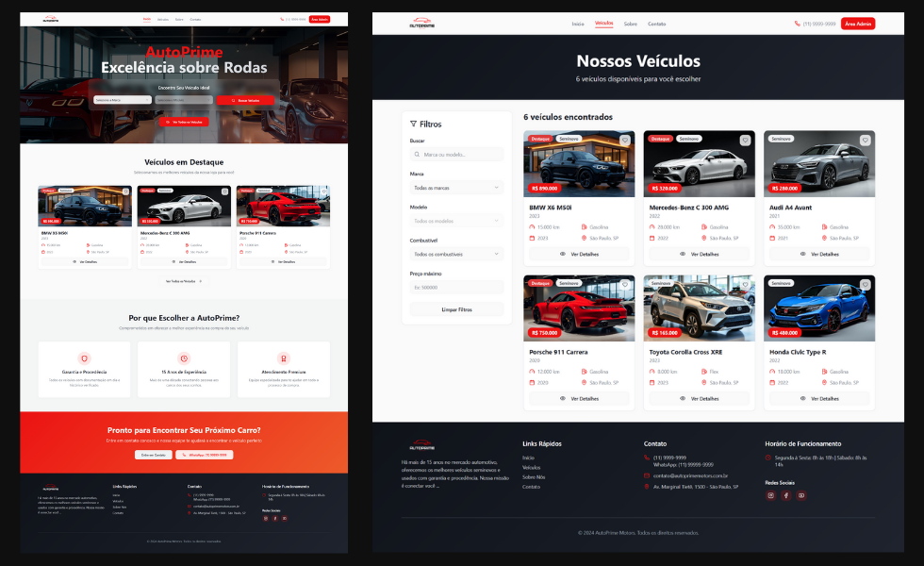
Task: Click the magnifier icon in Buscar field
Action: click(x=418, y=154)
